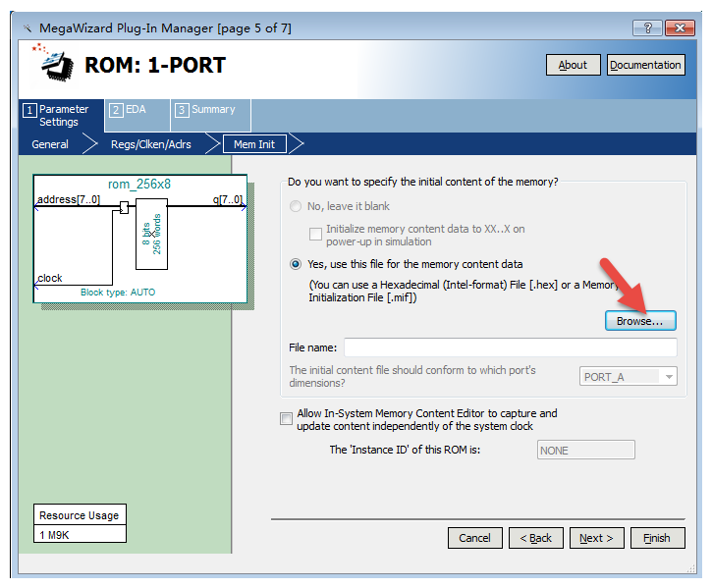Cancel the MegaWizard dialog
The height and width of the screenshot is (588, 712).
[475, 538]
